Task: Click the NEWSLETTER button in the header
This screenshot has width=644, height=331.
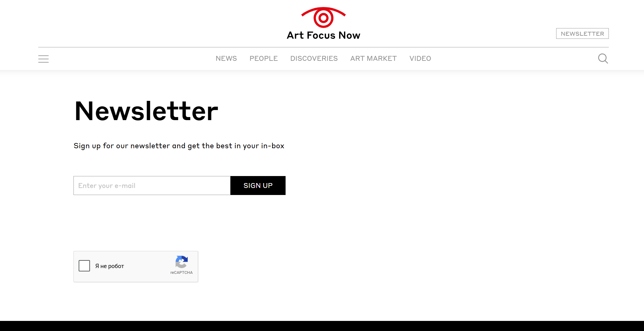Action: (x=582, y=34)
